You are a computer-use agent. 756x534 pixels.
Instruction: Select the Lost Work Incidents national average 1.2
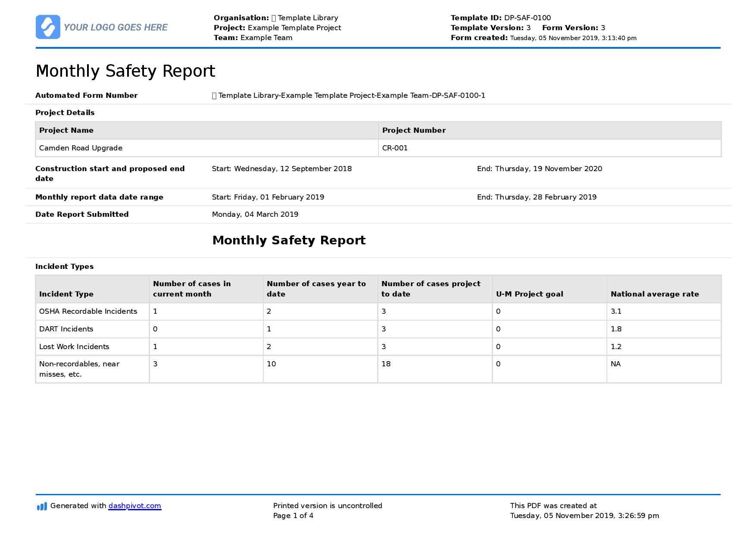click(616, 347)
